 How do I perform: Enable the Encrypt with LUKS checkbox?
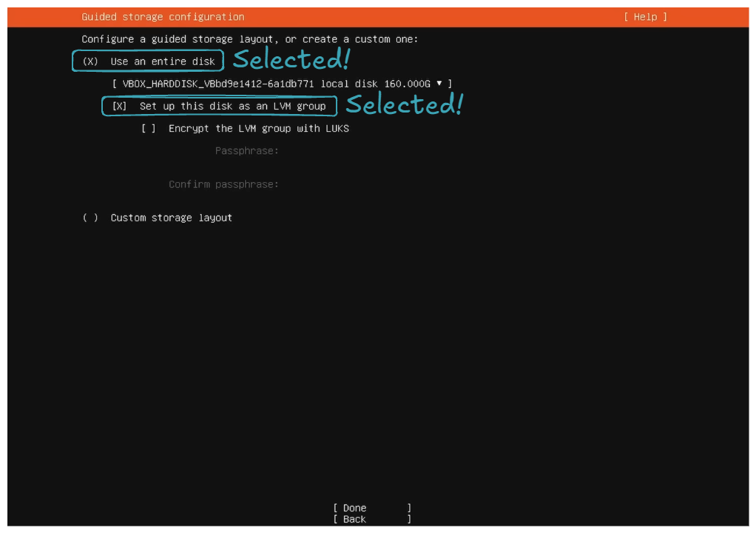[x=149, y=128]
